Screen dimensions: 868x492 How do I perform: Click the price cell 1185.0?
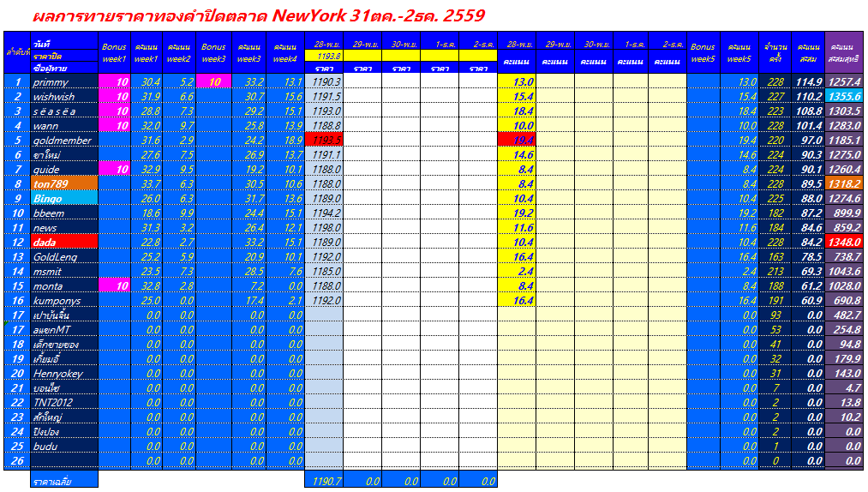324,272
